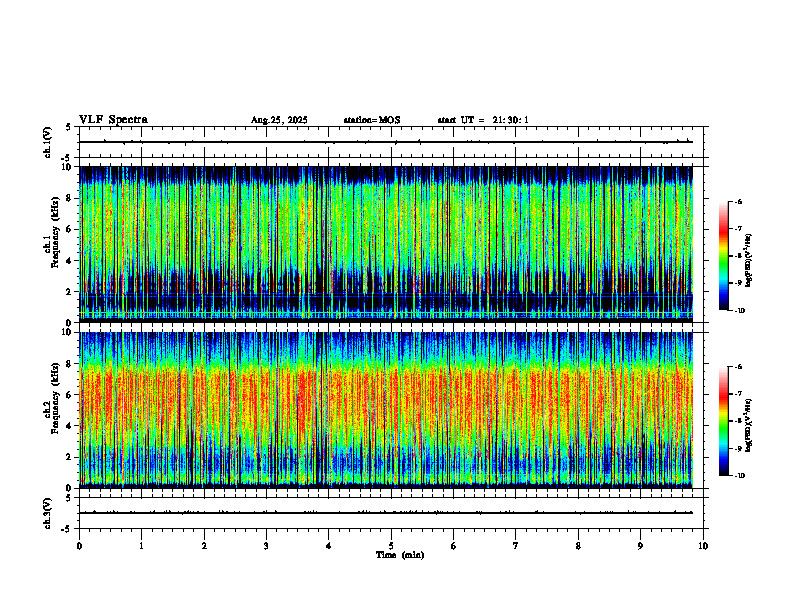Click the "start UT = 21:30: 1" text
The image size is (792, 612).
[483, 120]
